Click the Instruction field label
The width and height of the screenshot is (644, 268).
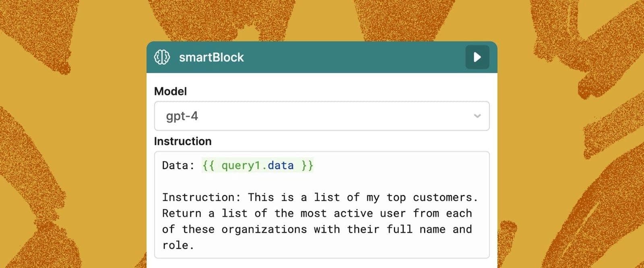[182, 141]
